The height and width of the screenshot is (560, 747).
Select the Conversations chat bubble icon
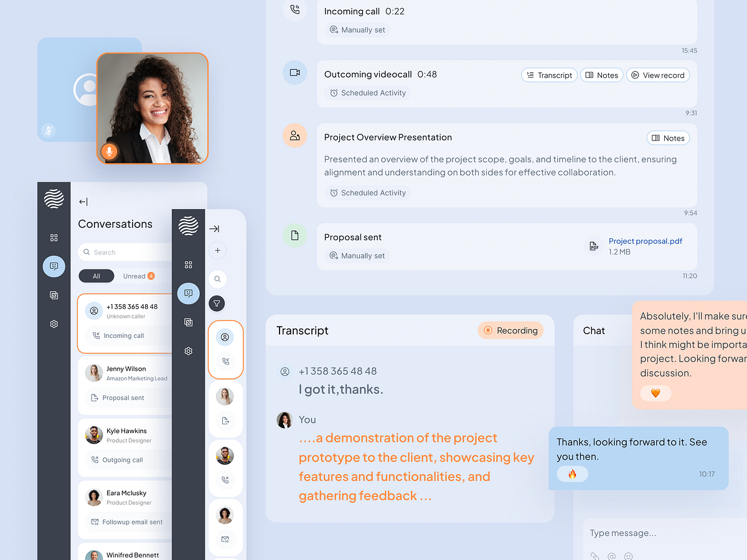(x=54, y=266)
